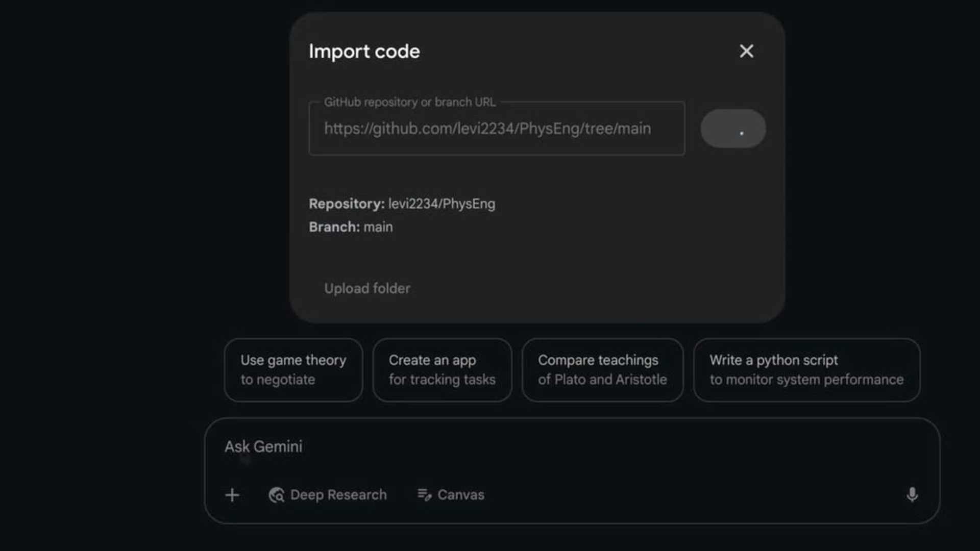Expand the GitHub repository URL field options
Image resolution: width=980 pixels, height=551 pixels.
coord(497,128)
